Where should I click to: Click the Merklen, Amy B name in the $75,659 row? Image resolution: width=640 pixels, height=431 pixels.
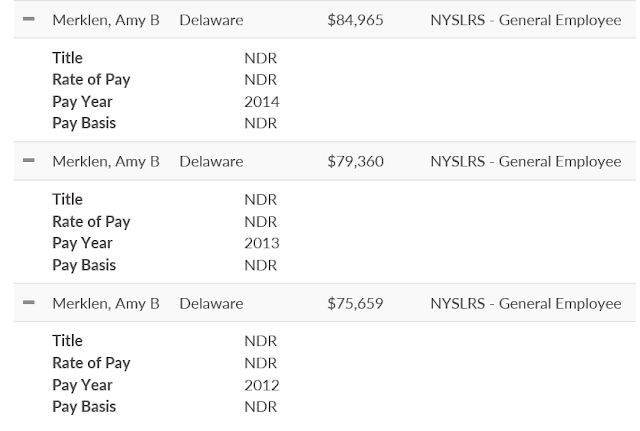click(x=105, y=304)
